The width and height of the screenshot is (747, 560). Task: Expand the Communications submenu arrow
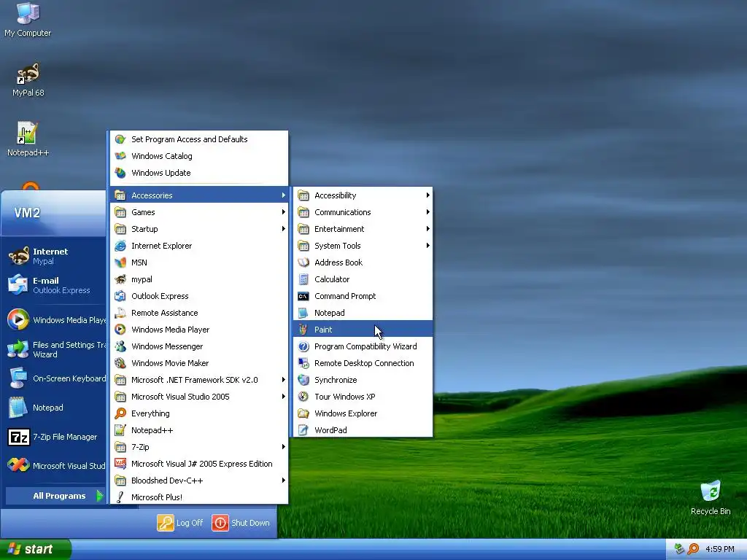[427, 212]
